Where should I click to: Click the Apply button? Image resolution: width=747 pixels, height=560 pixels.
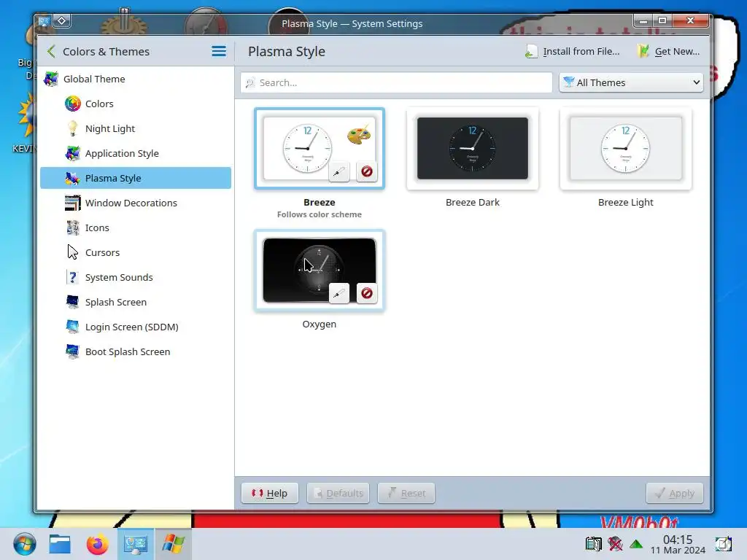[x=675, y=494]
